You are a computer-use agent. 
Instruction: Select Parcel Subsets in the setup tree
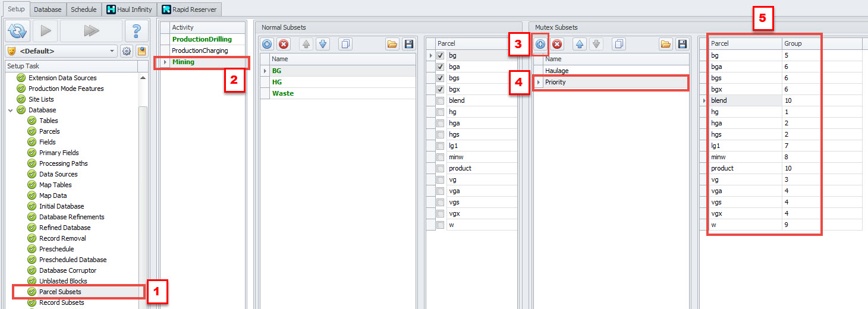click(x=60, y=292)
